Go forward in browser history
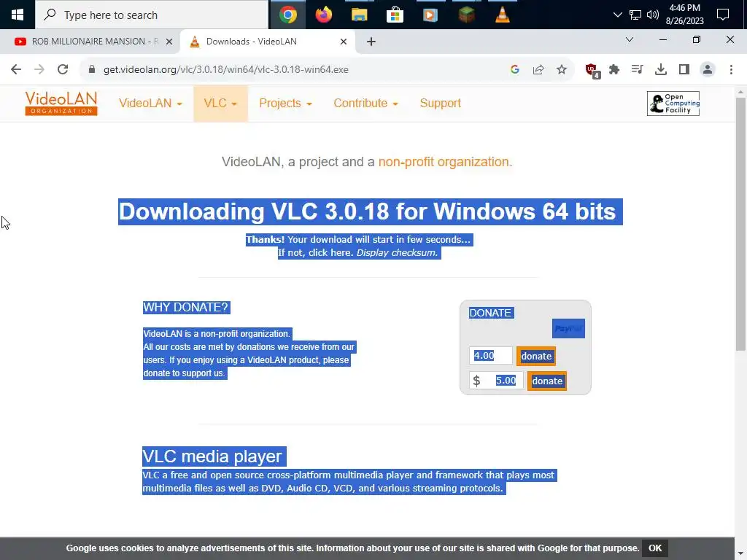 point(39,69)
